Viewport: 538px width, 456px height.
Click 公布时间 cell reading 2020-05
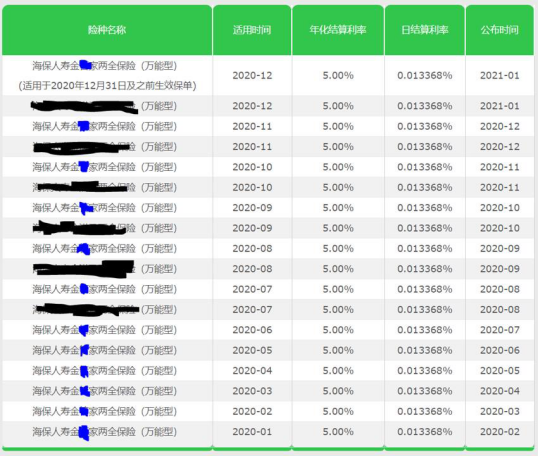(500, 371)
